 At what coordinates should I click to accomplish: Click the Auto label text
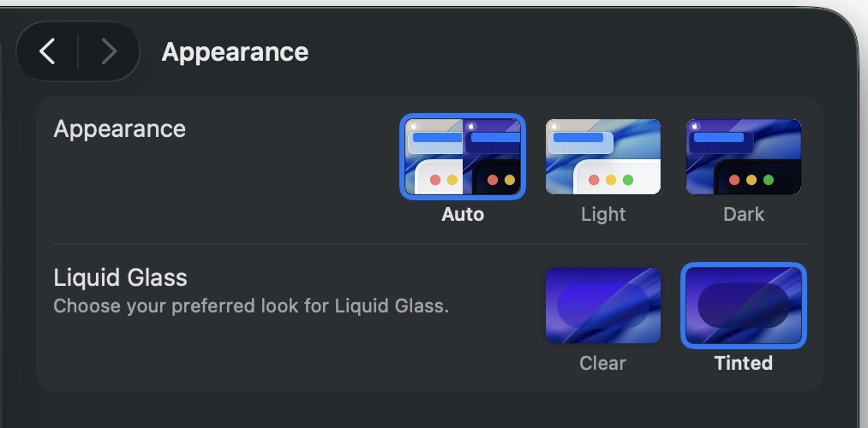(463, 214)
